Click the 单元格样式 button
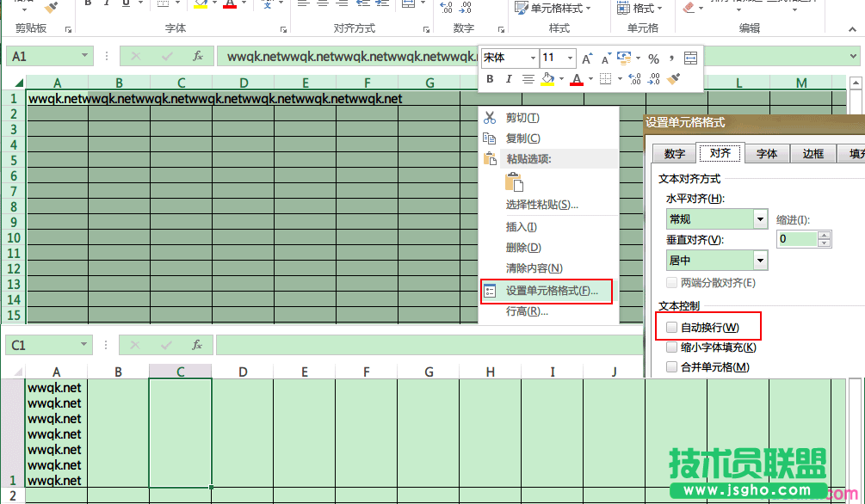 (x=550, y=7)
